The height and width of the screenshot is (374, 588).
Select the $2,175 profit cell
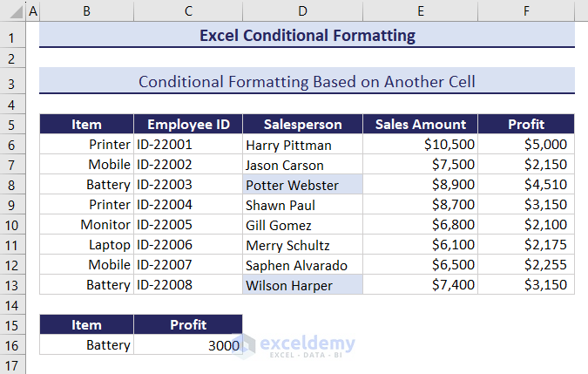526,245
